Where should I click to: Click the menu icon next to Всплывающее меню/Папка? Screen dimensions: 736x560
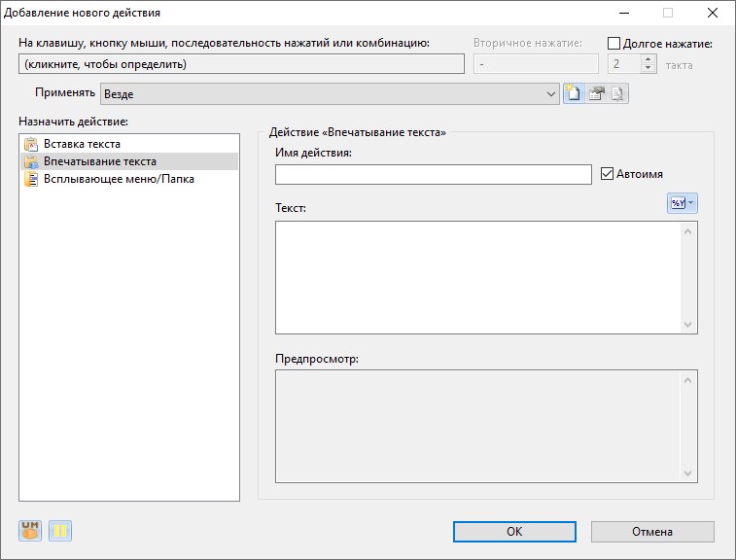tap(31, 179)
